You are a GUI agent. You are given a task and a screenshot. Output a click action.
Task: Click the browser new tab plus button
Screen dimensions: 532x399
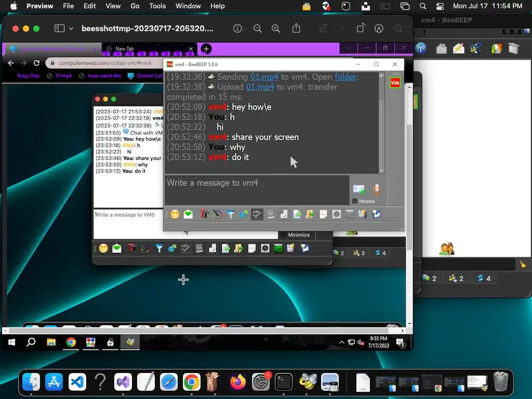pyautogui.click(x=206, y=49)
